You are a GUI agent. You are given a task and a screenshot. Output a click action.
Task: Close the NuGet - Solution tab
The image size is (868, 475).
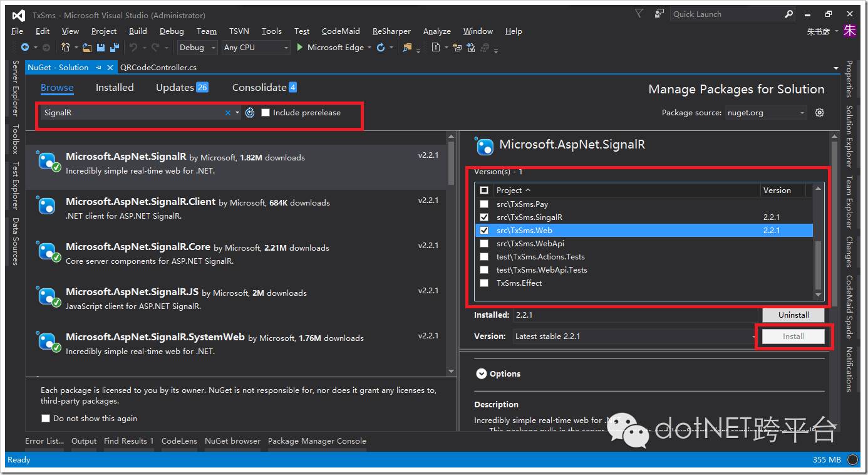(110, 68)
